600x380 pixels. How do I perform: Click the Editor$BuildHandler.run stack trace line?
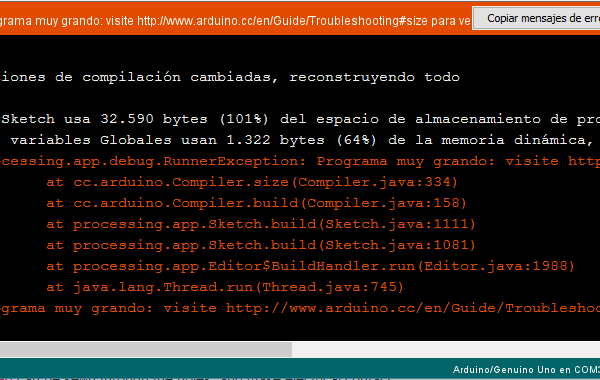[x=310, y=266]
